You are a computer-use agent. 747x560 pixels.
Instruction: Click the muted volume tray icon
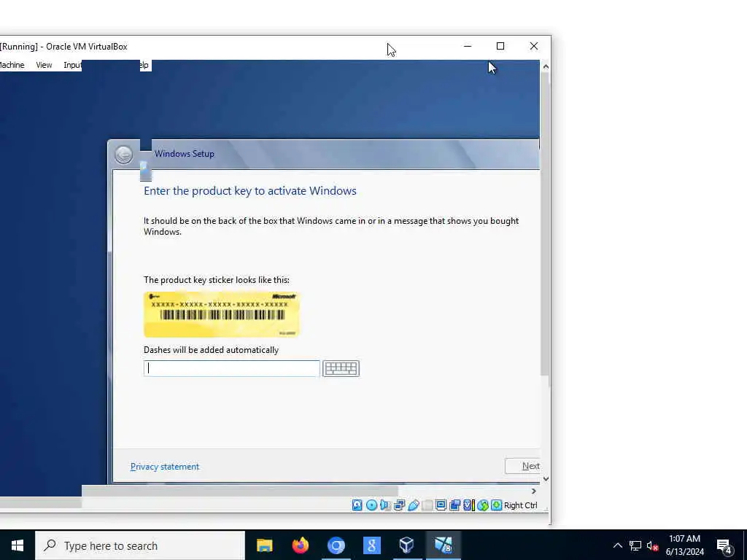tap(653, 545)
